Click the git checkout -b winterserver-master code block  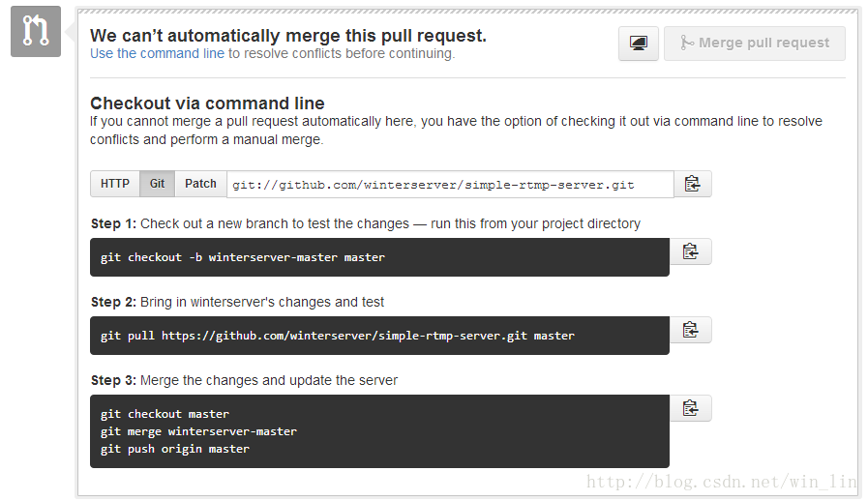[379, 257]
